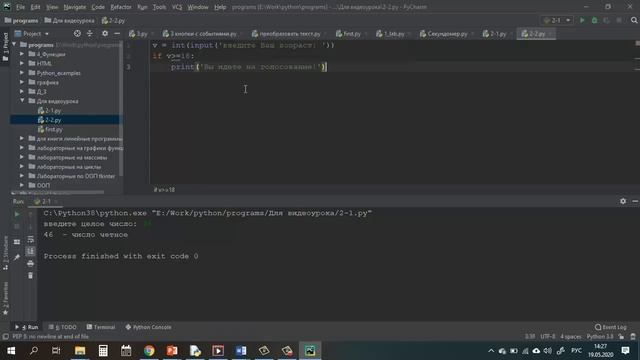Open the VCS menu
The image size is (640, 360).
(x=177, y=7)
